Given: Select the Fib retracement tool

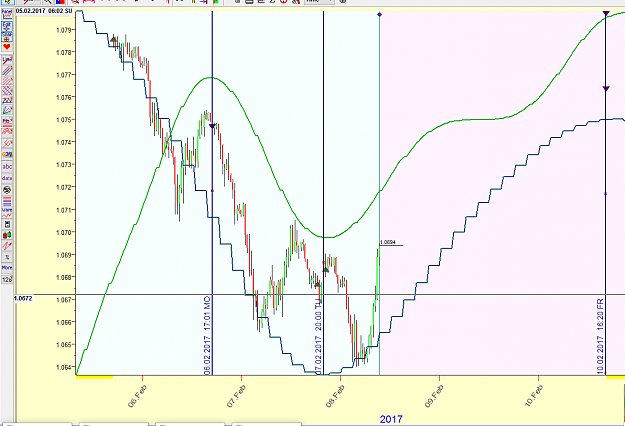Looking at the screenshot, I should pyautogui.click(x=7, y=121).
